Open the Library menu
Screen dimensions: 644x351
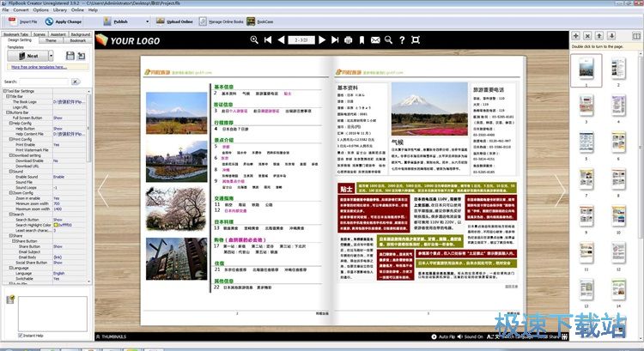(x=60, y=9)
